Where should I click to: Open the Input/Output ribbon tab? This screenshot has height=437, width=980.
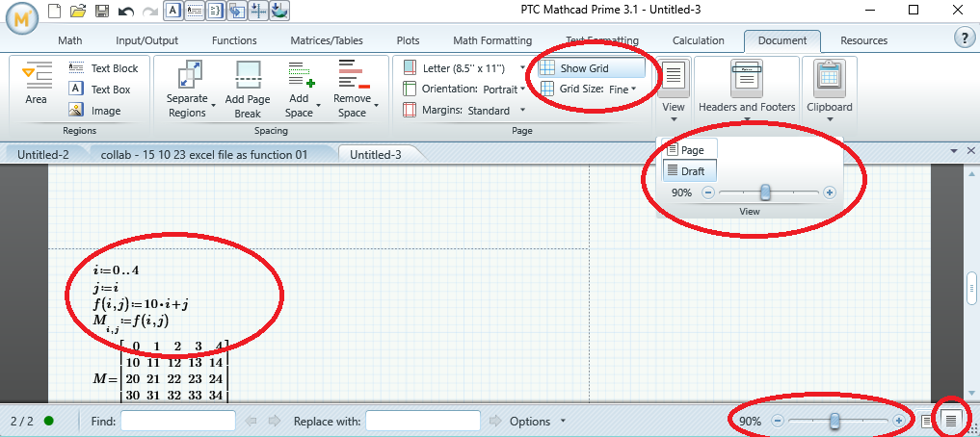(146, 40)
